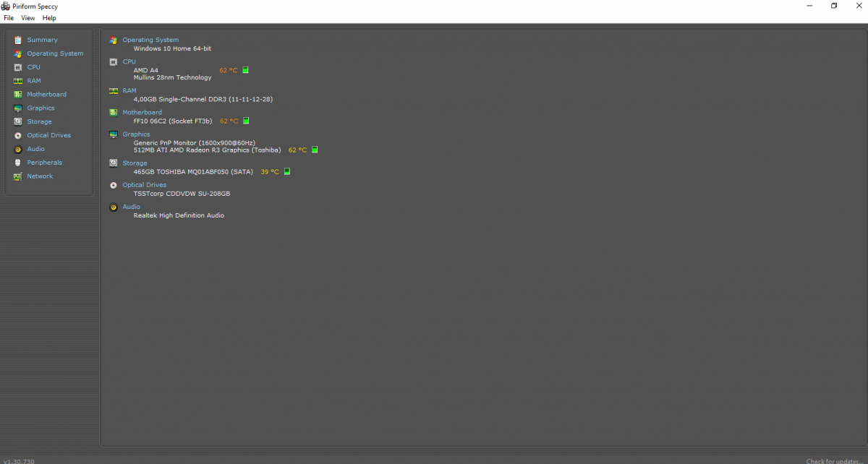The image size is (868, 464).
Task: Click the Motherboard icon in summary pane
Action: tap(113, 113)
